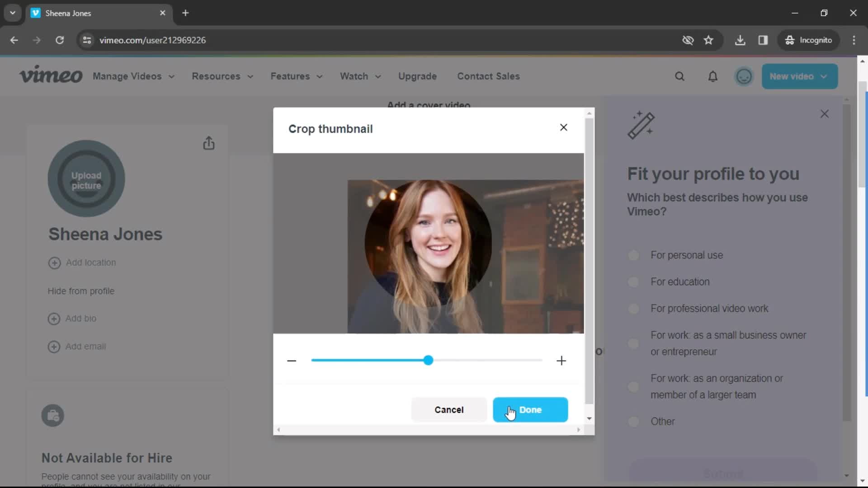Click the tracking protection eye icon
This screenshot has height=488, width=868.
point(688,40)
